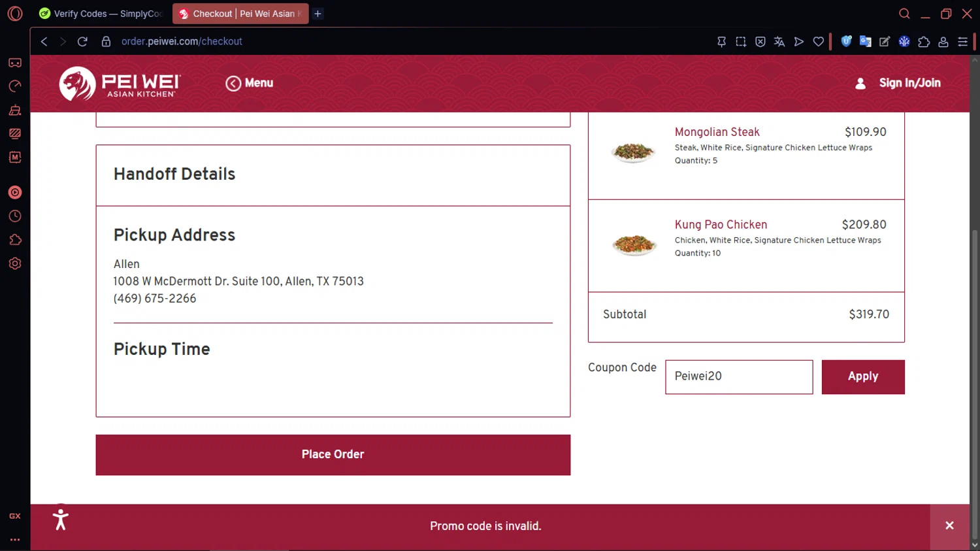Click the (469) 675-2266 phone number
This screenshot has width=980, height=551.
tap(155, 299)
